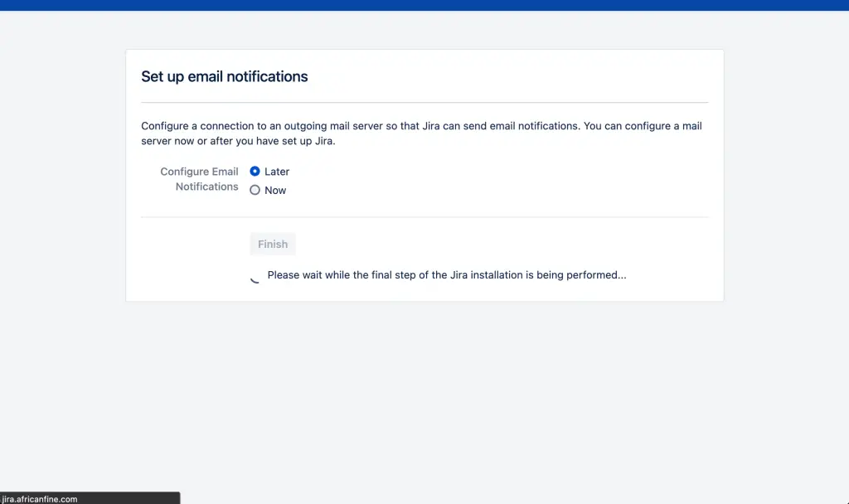Click the divider line above Finish

[x=424, y=217]
